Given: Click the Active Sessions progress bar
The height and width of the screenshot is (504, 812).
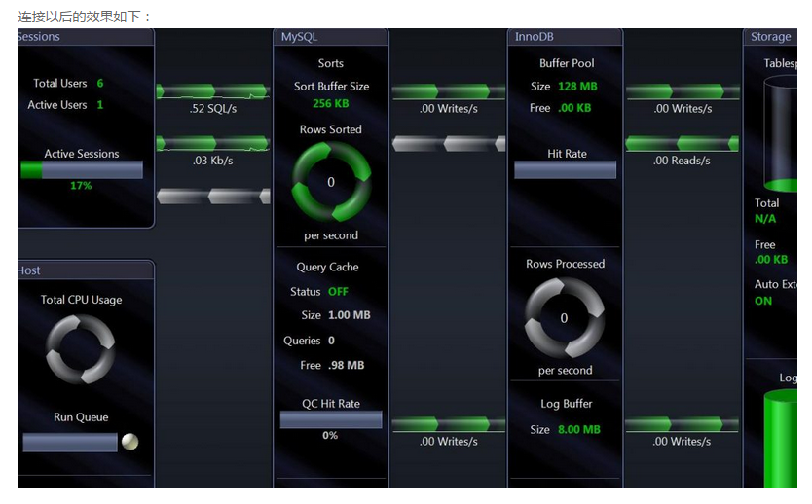Looking at the screenshot, I should (82, 169).
